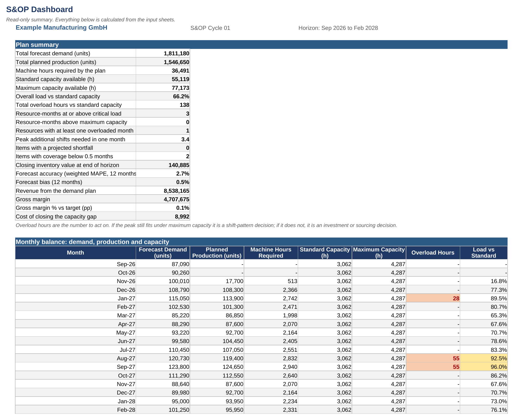Viewport: 514px width, 420px height.
Task: Click the Oct-26 forecast demand 90,260
Action: [163, 273]
